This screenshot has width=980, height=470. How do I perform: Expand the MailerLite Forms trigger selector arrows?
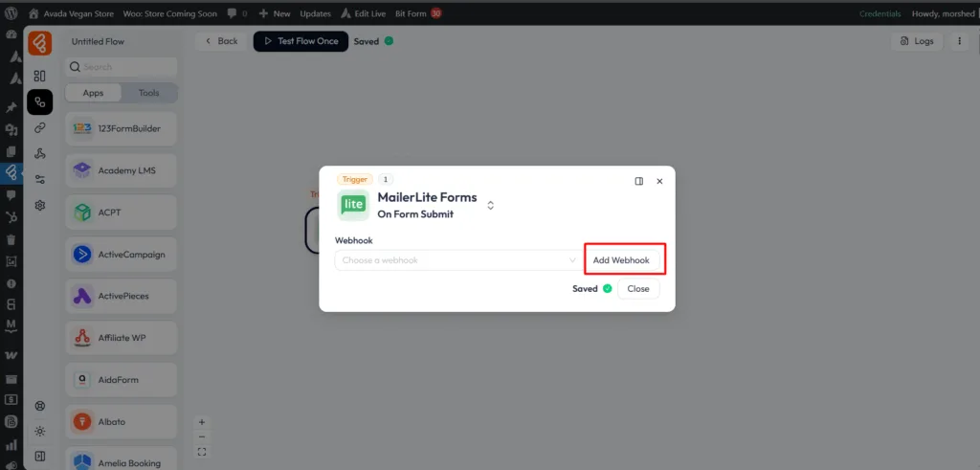point(491,205)
